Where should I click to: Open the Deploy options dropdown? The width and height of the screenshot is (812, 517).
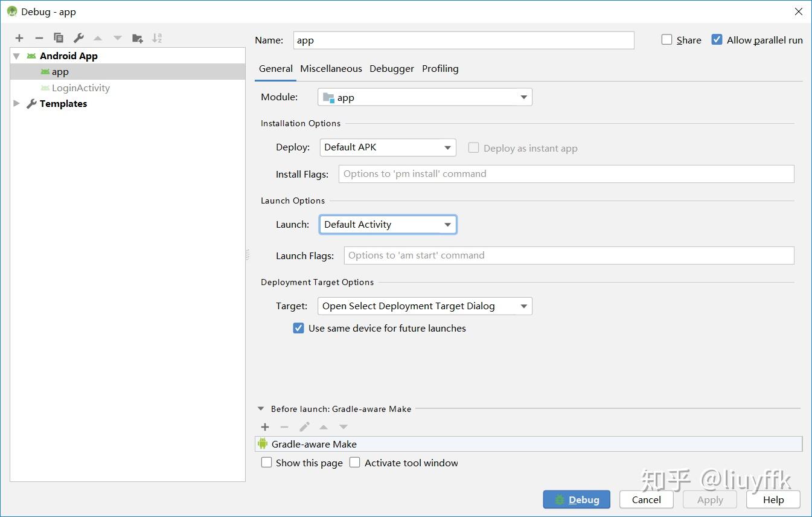(x=447, y=147)
